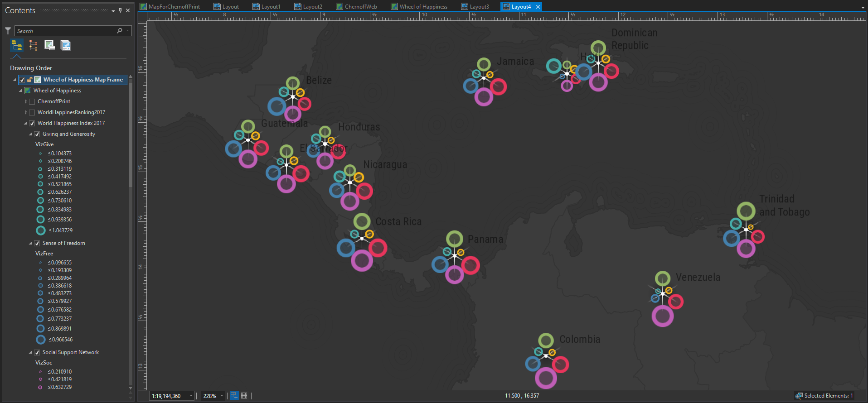The height and width of the screenshot is (403, 868).
Task: Click the wheel symbol beside the Colombia label
Action: [547, 361]
